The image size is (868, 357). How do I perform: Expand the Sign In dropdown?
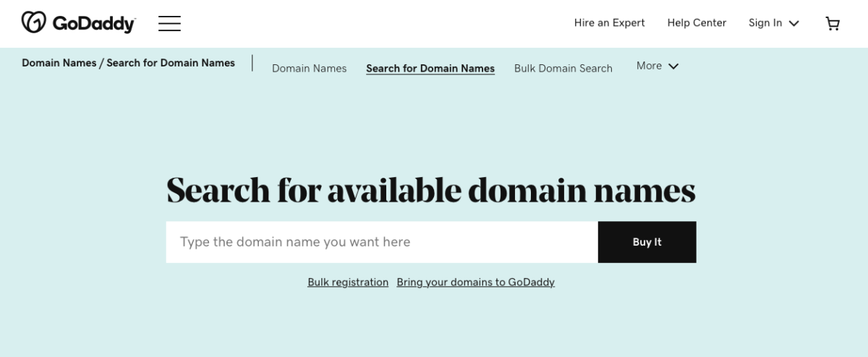point(774,23)
